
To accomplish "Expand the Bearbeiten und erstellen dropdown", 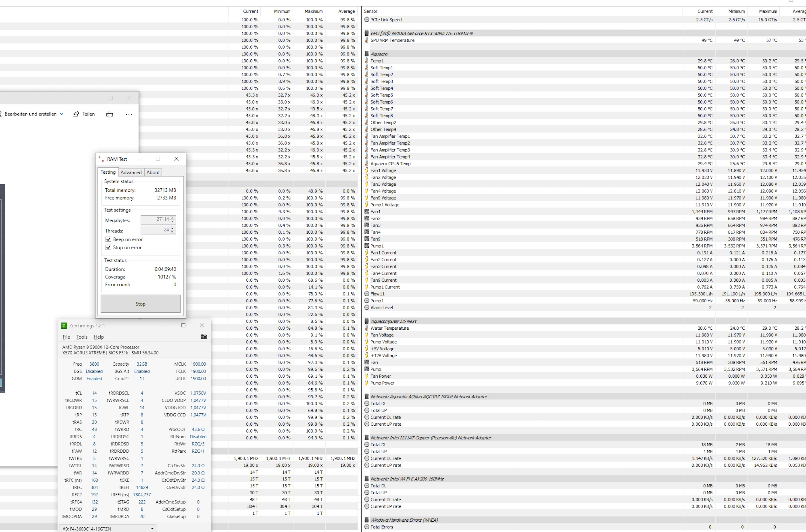I will point(61,114).
